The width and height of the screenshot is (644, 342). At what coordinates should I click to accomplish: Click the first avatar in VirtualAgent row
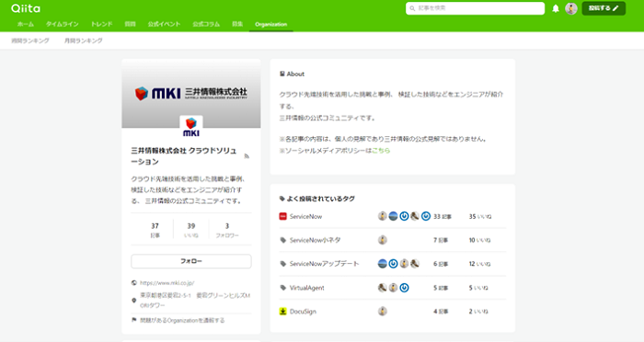383,288
